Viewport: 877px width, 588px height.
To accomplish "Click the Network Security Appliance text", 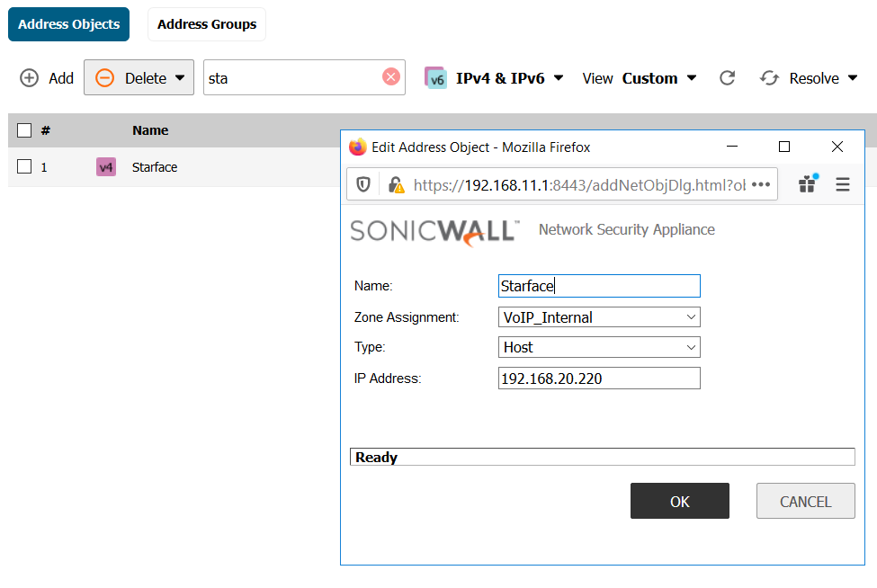I will click(x=626, y=230).
